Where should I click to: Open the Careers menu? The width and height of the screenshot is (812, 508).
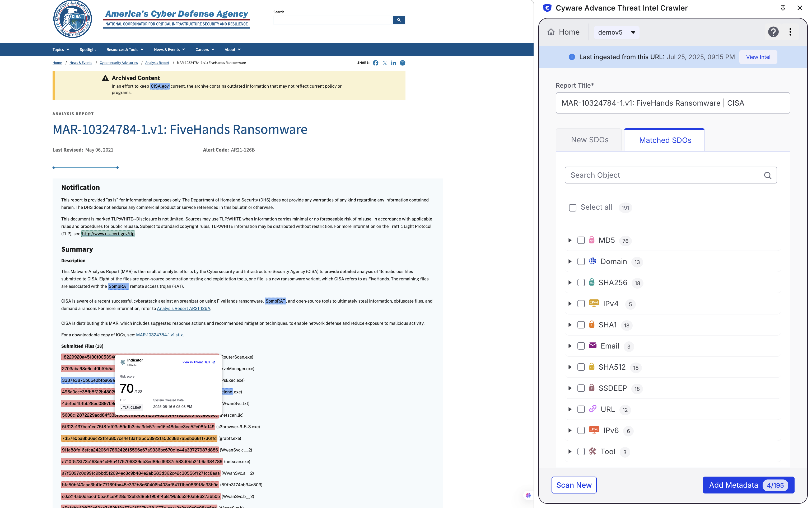(205, 49)
